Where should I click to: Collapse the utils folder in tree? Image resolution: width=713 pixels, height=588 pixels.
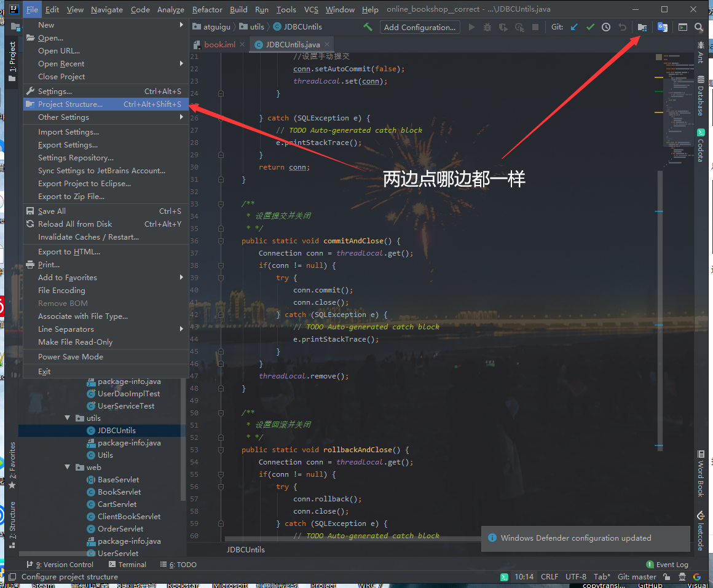point(67,418)
